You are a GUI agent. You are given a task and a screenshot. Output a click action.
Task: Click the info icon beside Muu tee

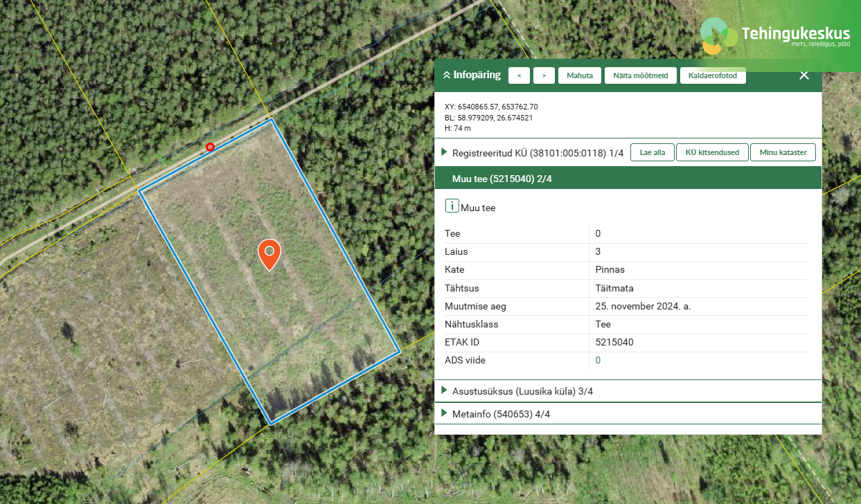coord(452,206)
